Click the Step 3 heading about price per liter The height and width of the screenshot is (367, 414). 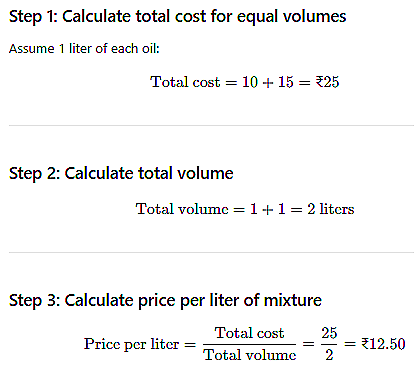click(165, 300)
